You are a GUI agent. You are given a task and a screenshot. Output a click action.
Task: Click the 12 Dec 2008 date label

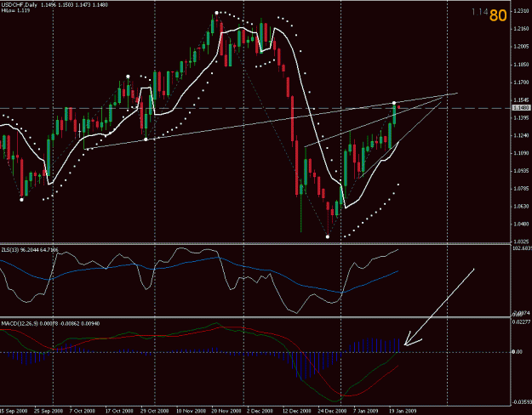[x=296, y=411]
